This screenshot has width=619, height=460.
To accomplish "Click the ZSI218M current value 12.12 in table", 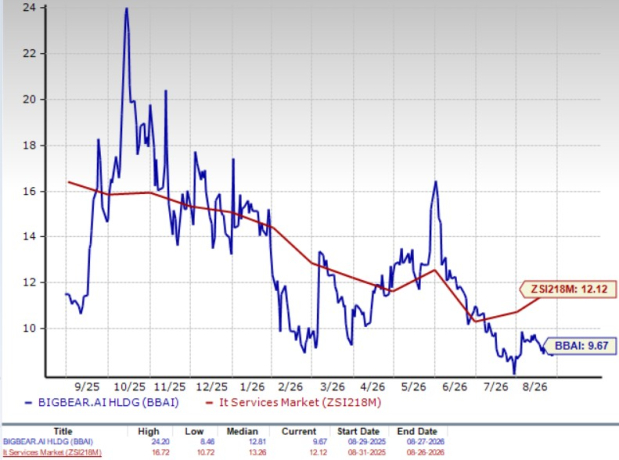I will pos(318,452).
